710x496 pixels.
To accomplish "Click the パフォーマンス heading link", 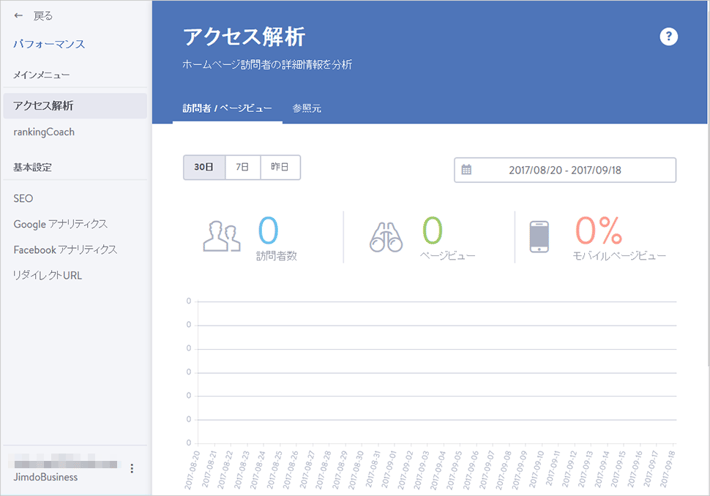I will pos(49,44).
